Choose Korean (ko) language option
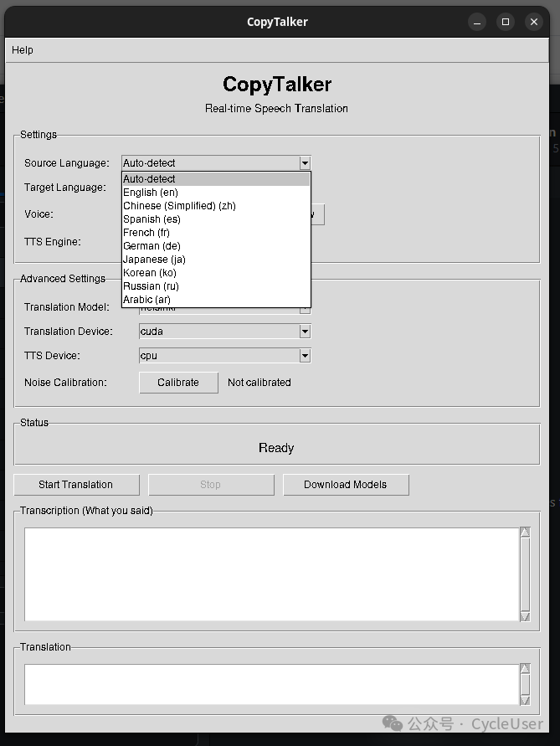Image resolution: width=560 pixels, height=746 pixels. 216,273
